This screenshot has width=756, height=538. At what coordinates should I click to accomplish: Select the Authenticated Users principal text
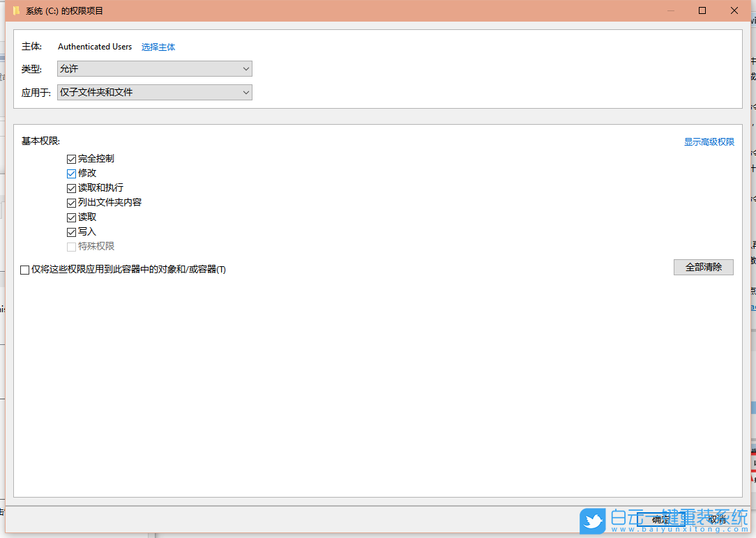coord(95,47)
